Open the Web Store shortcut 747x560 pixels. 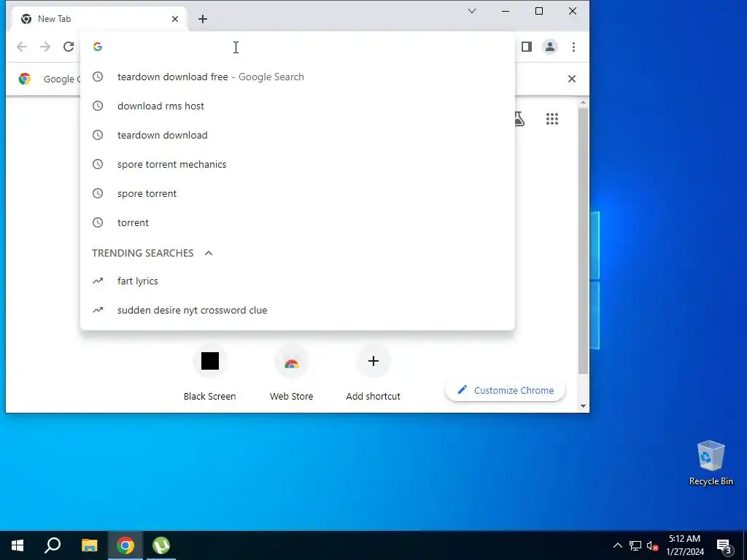click(x=292, y=374)
